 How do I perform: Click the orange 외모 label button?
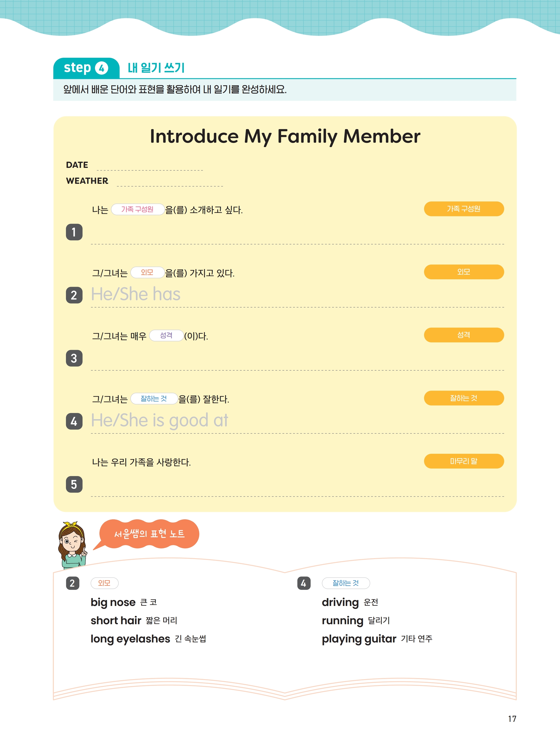point(464,272)
